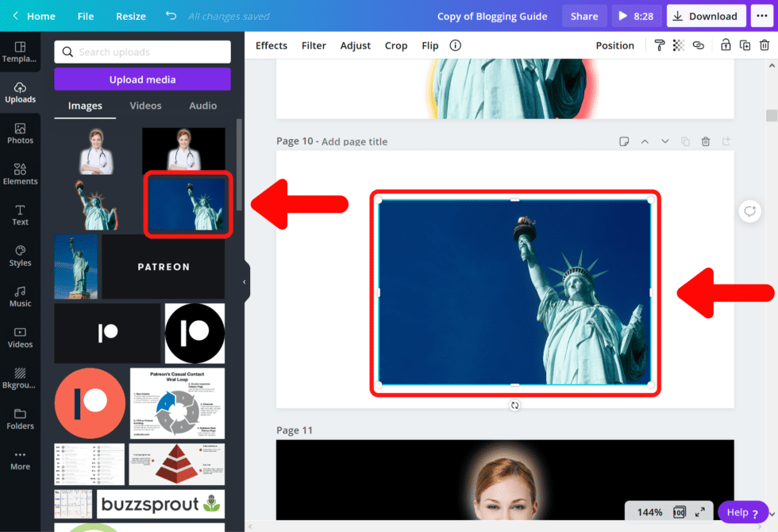Open the Music sidebar panel
This screenshot has width=778, height=532.
pyautogui.click(x=20, y=297)
